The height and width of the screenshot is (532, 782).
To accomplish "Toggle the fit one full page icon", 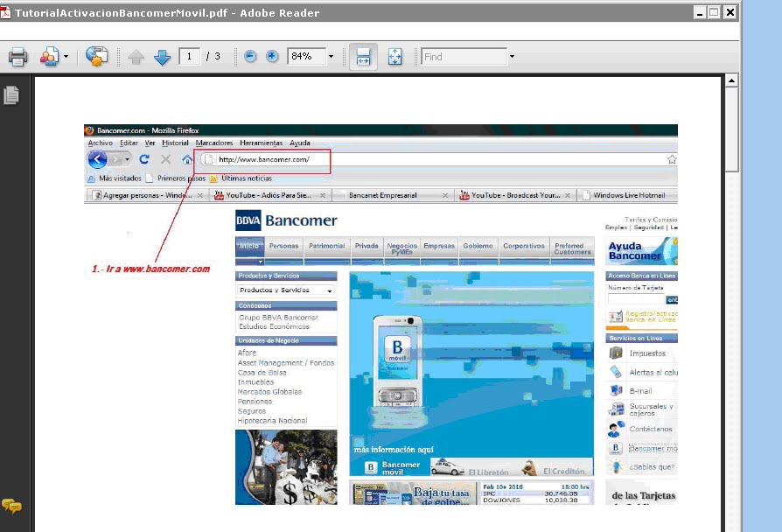I will (395, 57).
